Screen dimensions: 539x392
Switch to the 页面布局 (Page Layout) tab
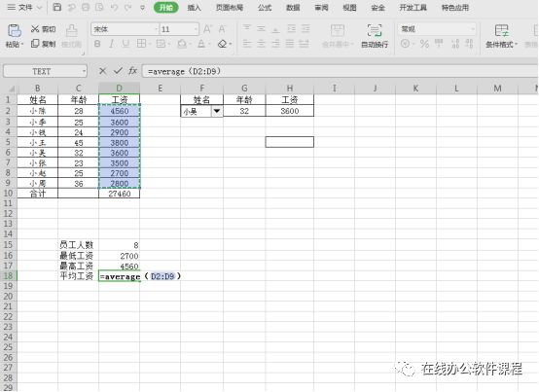click(230, 7)
